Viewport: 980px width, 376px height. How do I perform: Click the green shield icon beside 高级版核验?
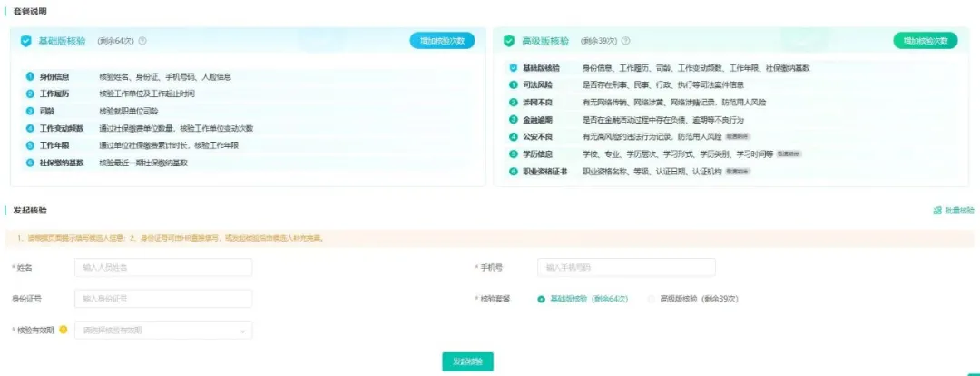click(508, 41)
